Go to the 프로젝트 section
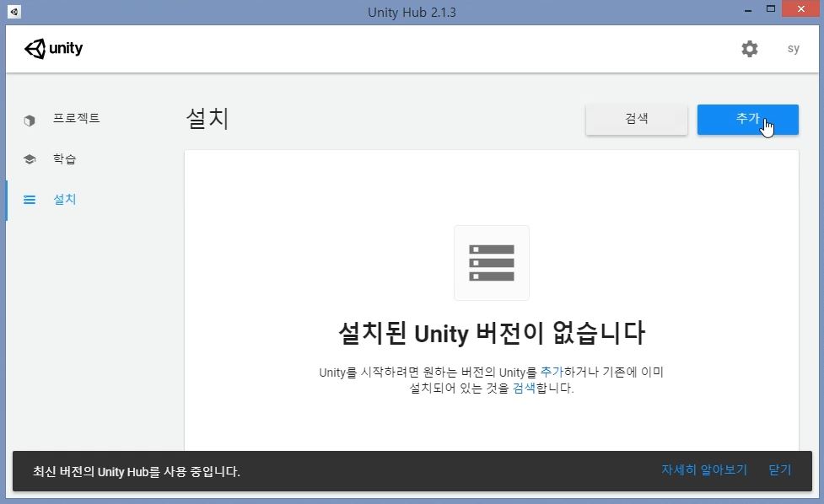This screenshot has height=504, width=824. coord(76,118)
